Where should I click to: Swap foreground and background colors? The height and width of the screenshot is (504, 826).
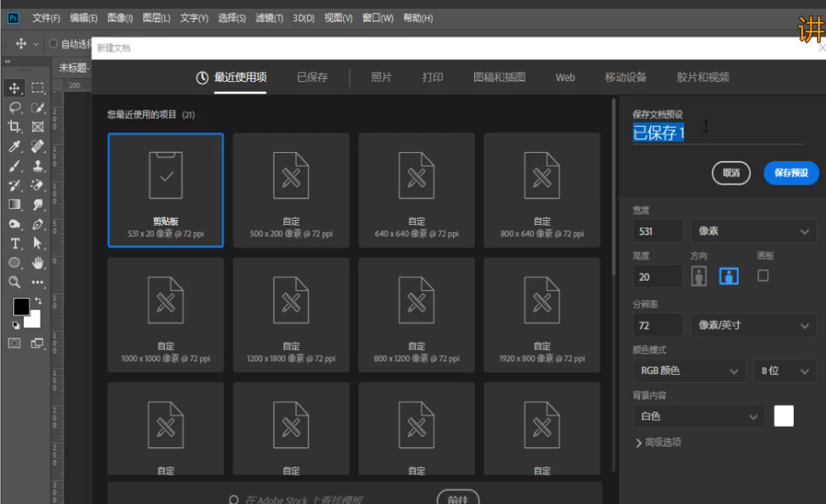tap(38, 301)
